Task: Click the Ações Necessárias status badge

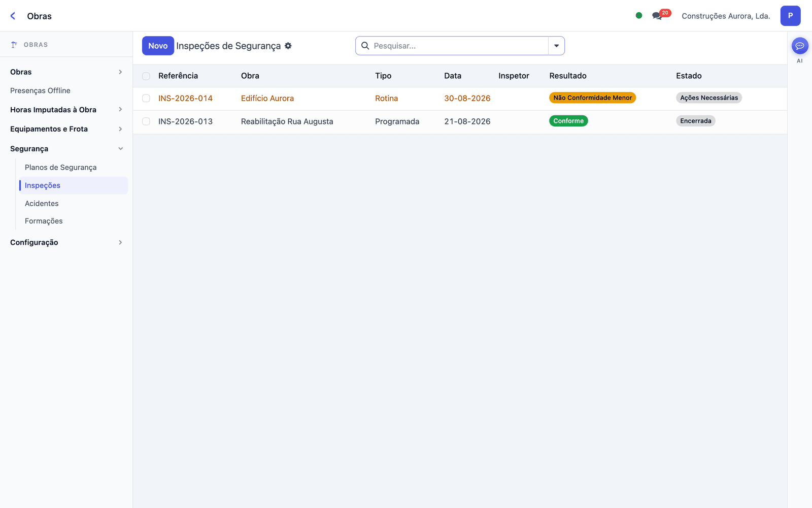Action: tap(709, 98)
